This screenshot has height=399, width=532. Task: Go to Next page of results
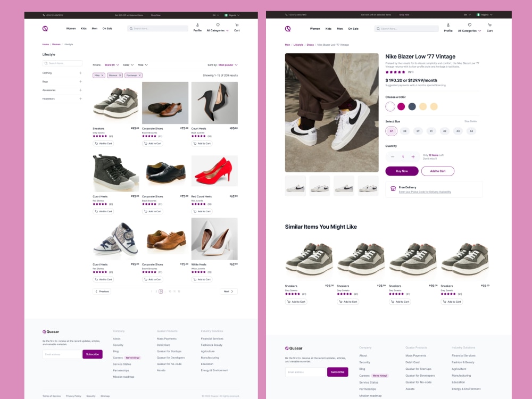click(x=229, y=292)
